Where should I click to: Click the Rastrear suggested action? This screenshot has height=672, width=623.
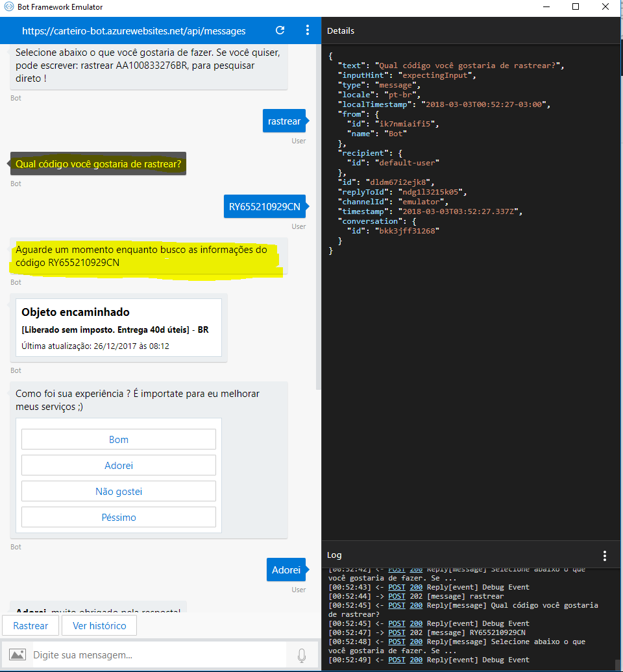[31, 626]
